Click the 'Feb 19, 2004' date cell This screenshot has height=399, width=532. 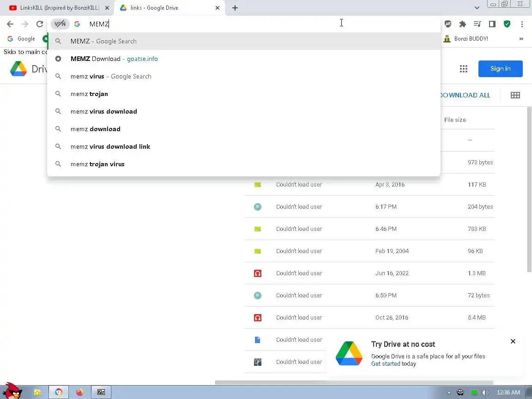tap(392, 251)
